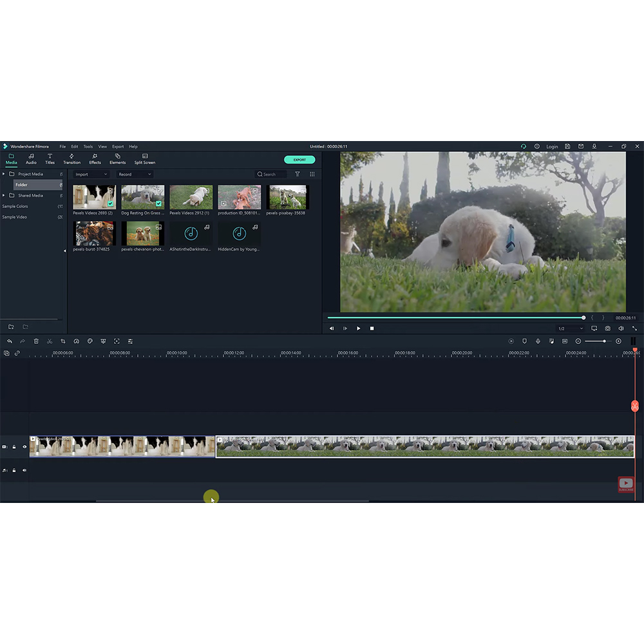Switch to the Transition tab
Viewport: 644px width, 644px height.
[72, 159]
